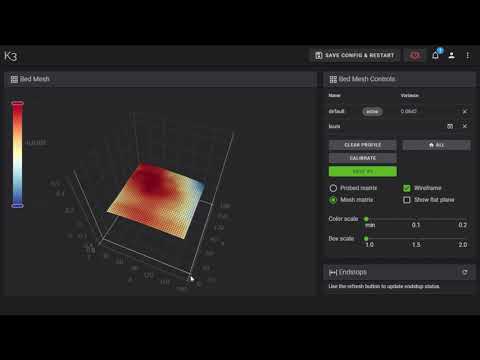Delete the second mesh profile row
This screenshot has height=360, width=480.
465,126
